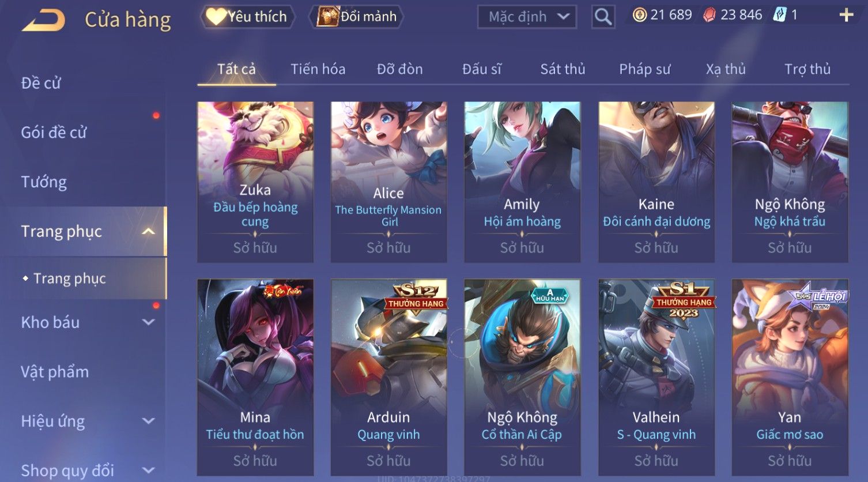Select the Zuka Đầu bếp hoàng cung skin
Screen dimensions: 868x482
(x=255, y=182)
